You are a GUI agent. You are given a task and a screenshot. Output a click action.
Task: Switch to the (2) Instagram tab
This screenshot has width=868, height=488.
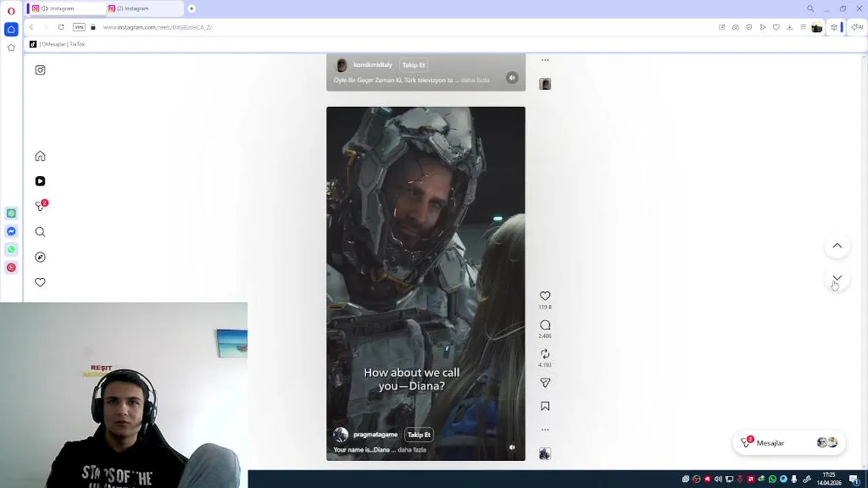[144, 9]
